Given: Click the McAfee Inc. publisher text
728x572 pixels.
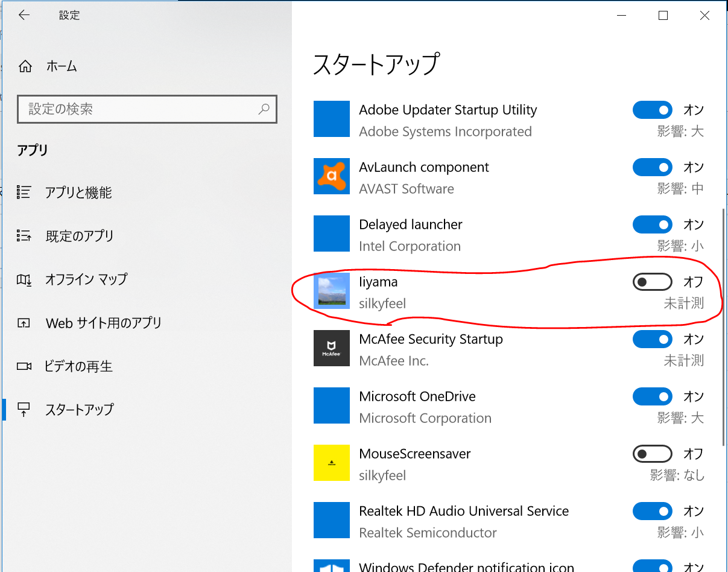Looking at the screenshot, I should [x=394, y=361].
